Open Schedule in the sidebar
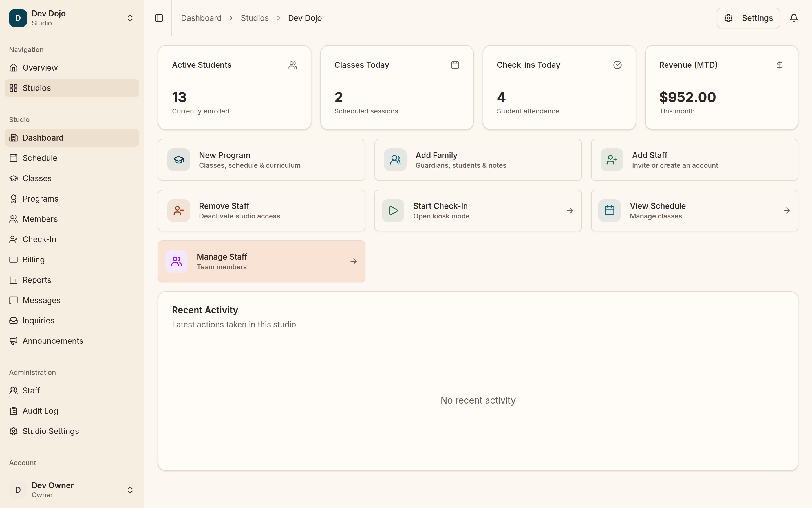 72,158
